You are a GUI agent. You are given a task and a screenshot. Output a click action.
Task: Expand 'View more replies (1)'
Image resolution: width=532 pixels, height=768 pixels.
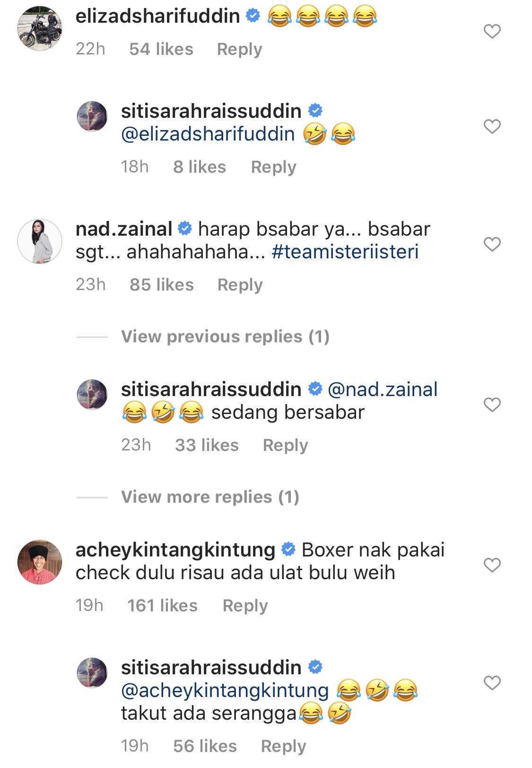pos(210,497)
